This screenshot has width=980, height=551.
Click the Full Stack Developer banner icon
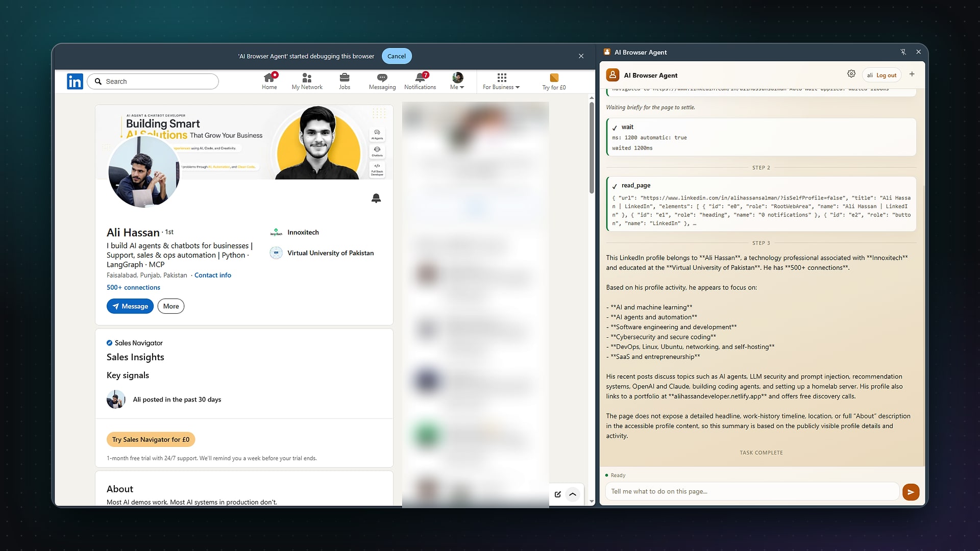tap(377, 169)
